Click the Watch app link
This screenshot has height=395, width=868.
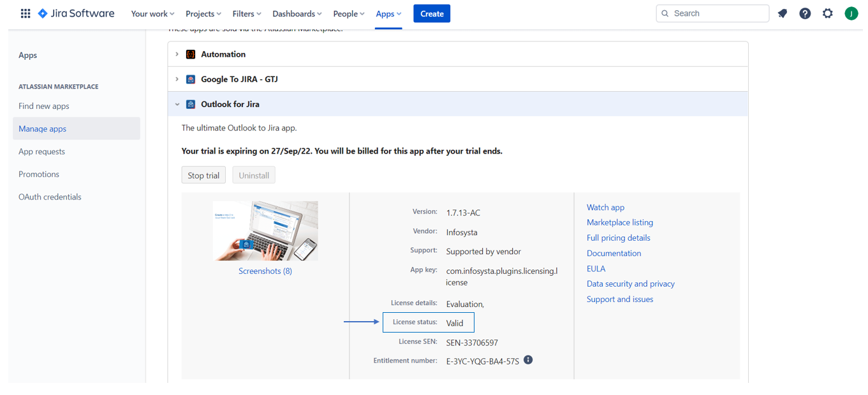tap(606, 207)
